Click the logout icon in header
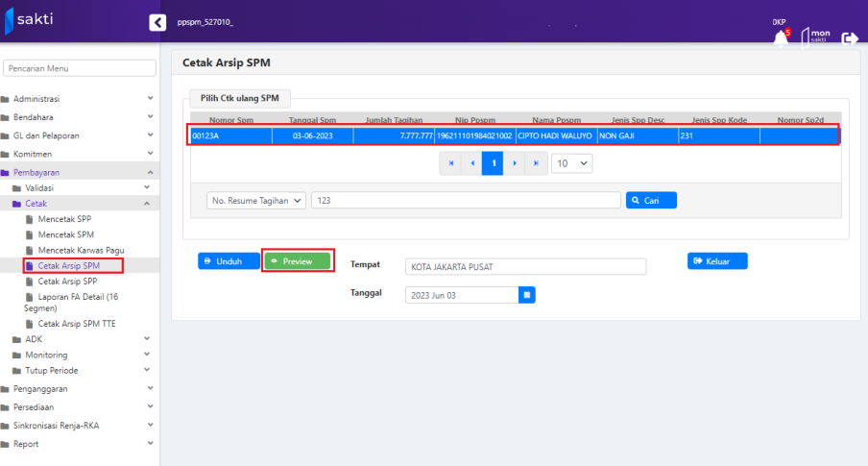 pyautogui.click(x=849, y=38)
